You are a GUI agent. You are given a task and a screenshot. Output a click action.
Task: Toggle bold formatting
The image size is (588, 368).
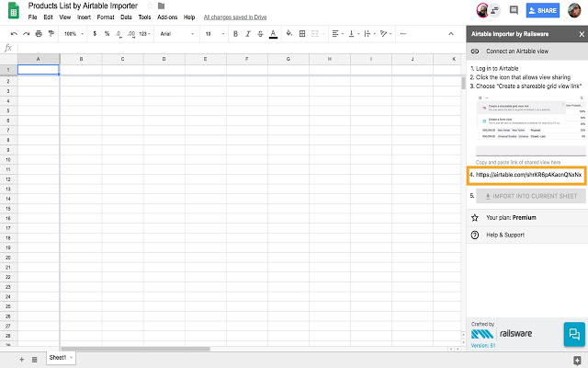(235, 34)
